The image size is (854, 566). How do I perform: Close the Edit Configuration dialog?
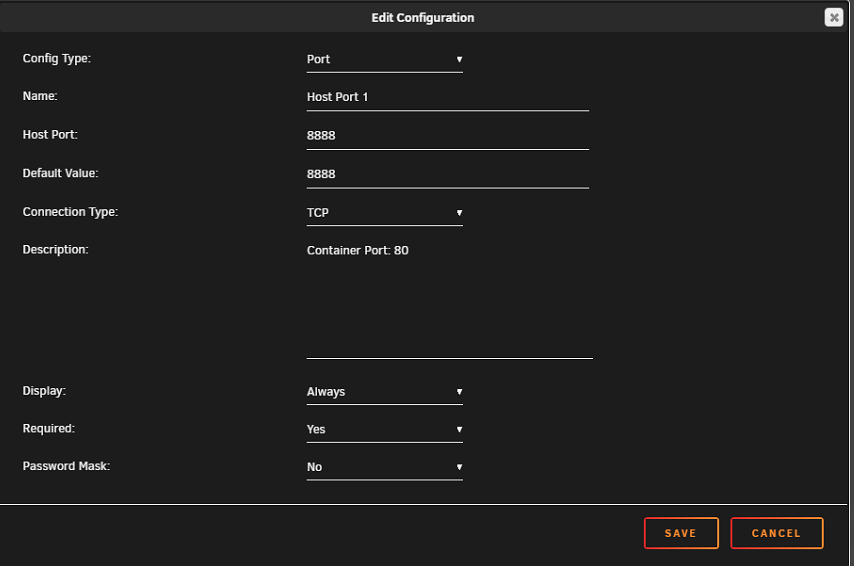coord(833,17)
